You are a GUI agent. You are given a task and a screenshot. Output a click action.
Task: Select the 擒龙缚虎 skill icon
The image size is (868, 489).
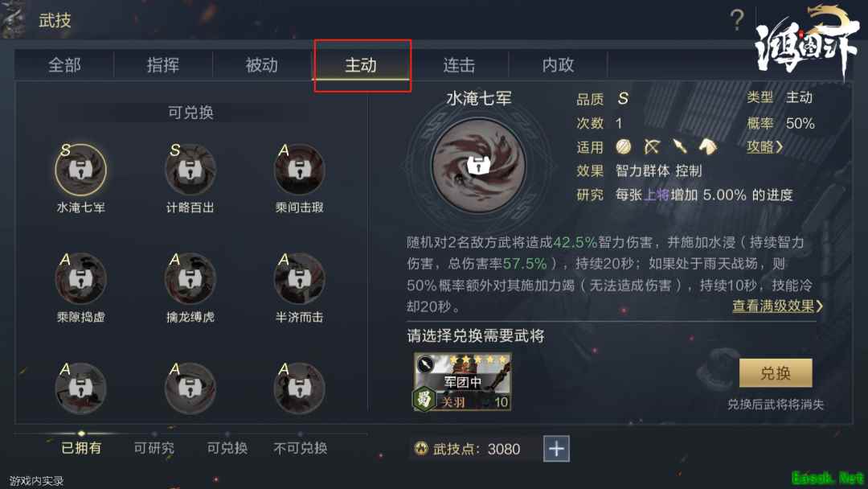point(190,279)
